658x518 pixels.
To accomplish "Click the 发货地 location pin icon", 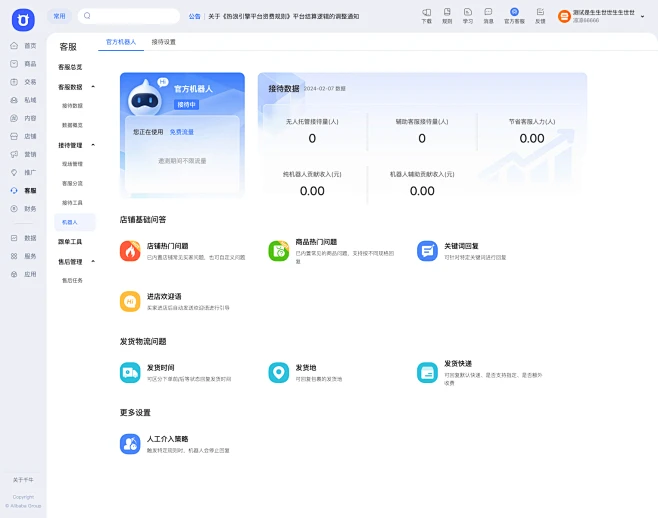I will pyautogui.click(x=278, y=372).
